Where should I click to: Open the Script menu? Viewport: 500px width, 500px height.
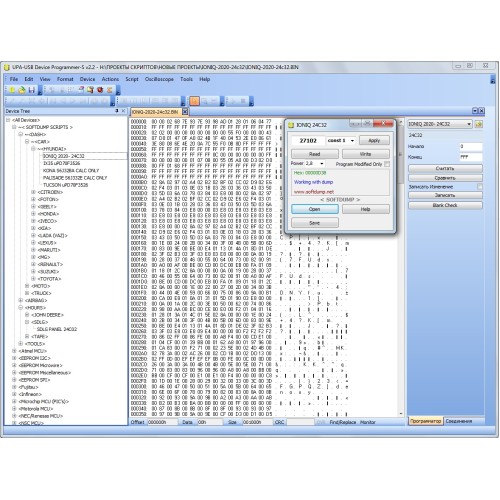tap(132, 79)
